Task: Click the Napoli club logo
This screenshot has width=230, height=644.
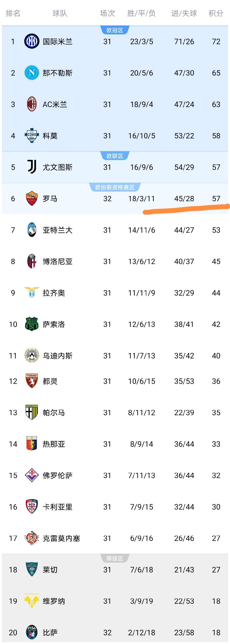Action: pos(32,73)
